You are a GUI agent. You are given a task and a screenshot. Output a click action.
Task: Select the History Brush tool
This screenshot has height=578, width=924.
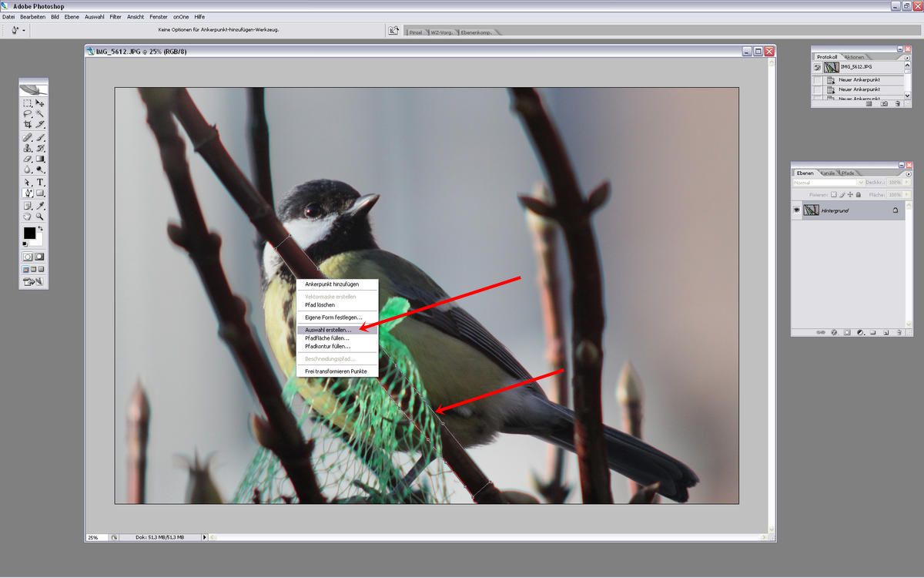41,147
